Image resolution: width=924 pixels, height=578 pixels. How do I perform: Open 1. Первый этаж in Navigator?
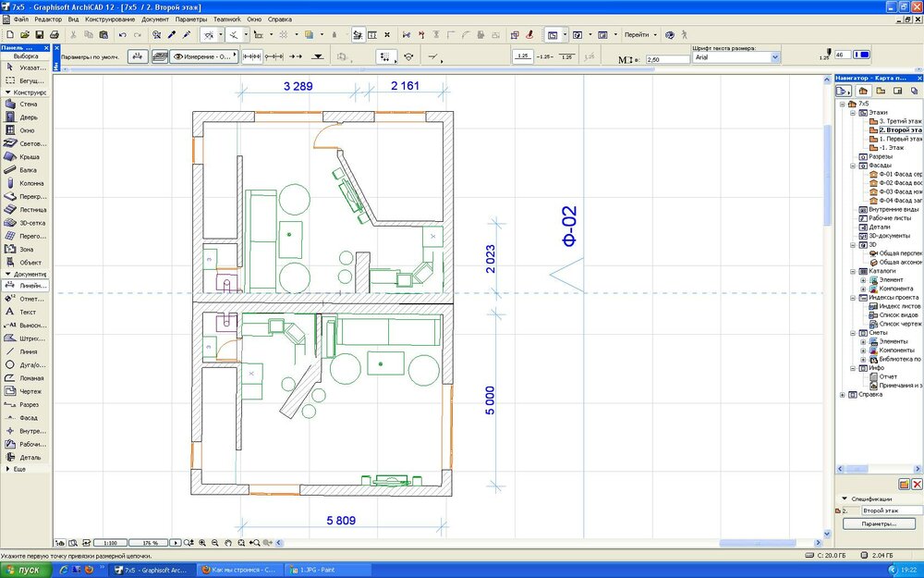click(899, 139)
